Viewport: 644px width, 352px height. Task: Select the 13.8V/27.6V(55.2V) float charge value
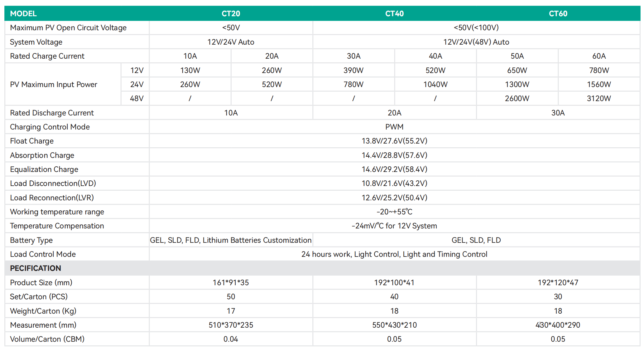pyautogui.click(x=394, y=141)
